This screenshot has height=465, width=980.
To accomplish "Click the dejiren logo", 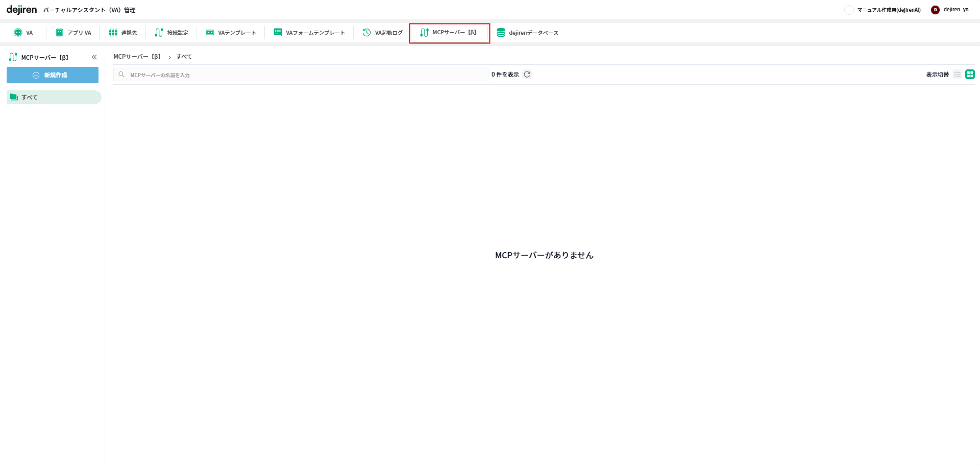I will coord(21,10).
